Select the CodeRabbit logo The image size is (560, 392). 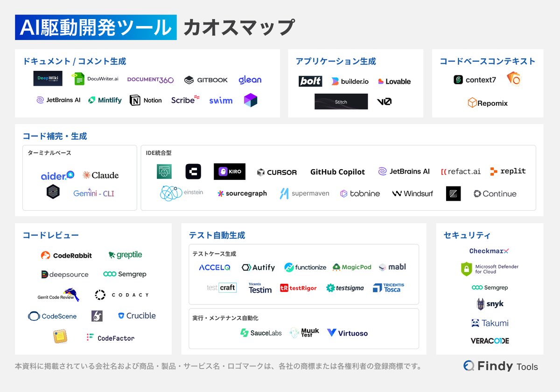[x=67, y=255]
